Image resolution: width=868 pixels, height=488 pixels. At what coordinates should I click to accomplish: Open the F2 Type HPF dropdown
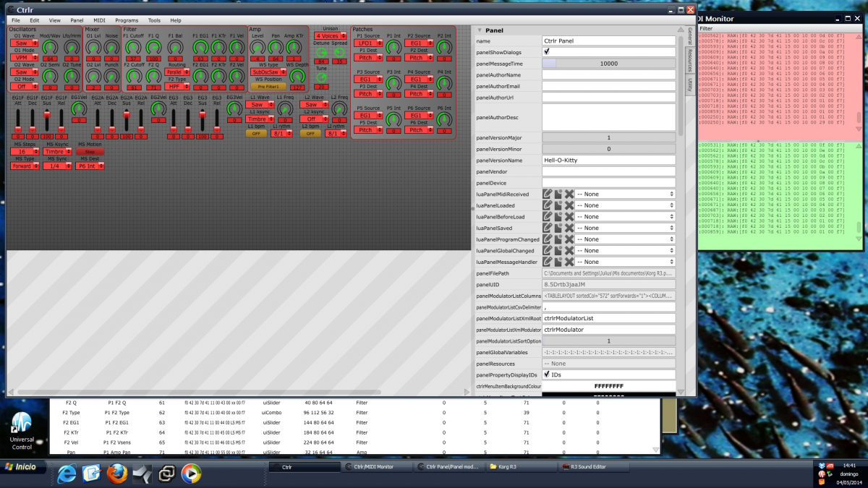click(x=176, y=87)
